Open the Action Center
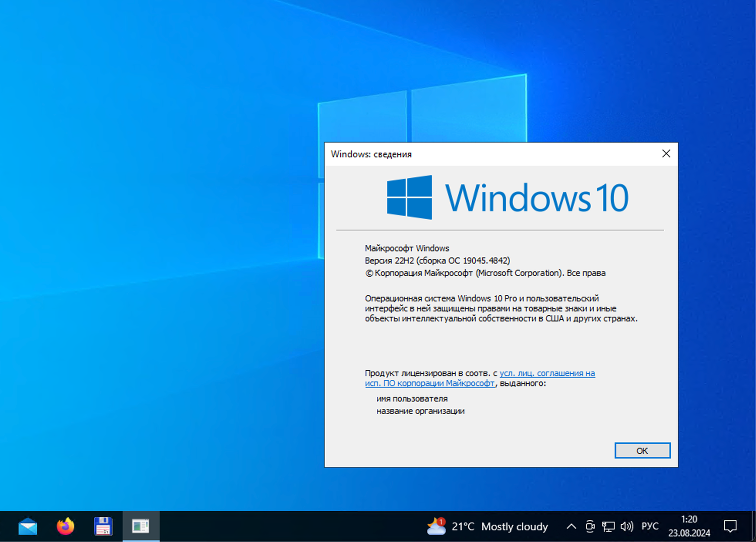The width and height of the screenshot is (756, 542). click(730, 526)
